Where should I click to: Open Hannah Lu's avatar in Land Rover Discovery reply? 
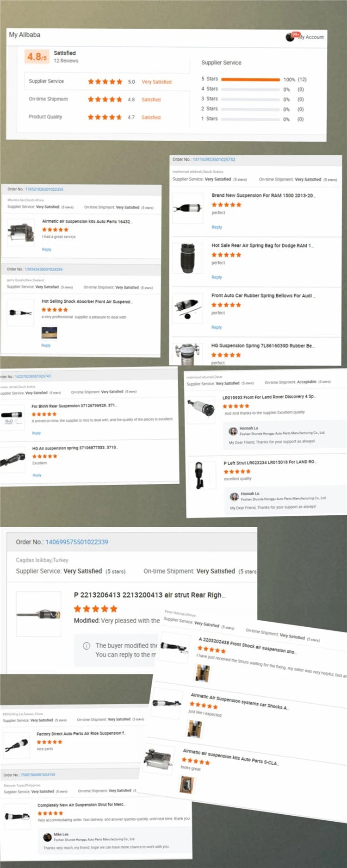coord(233,431)
